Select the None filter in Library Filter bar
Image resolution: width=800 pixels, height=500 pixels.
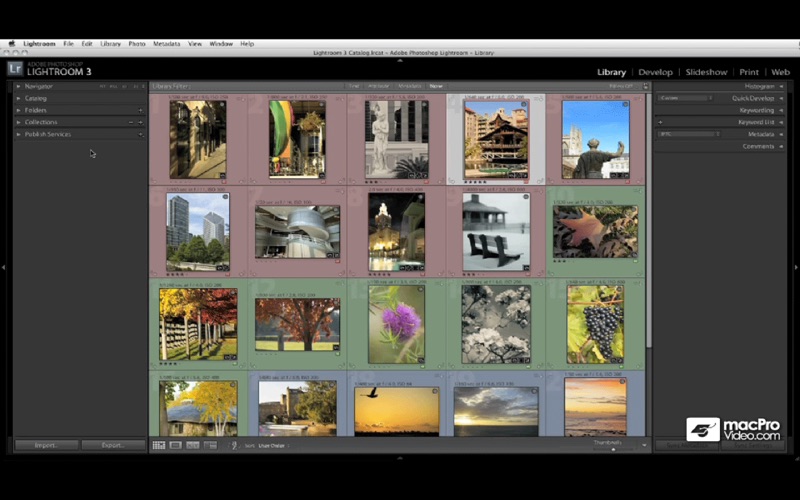point(436,86)
